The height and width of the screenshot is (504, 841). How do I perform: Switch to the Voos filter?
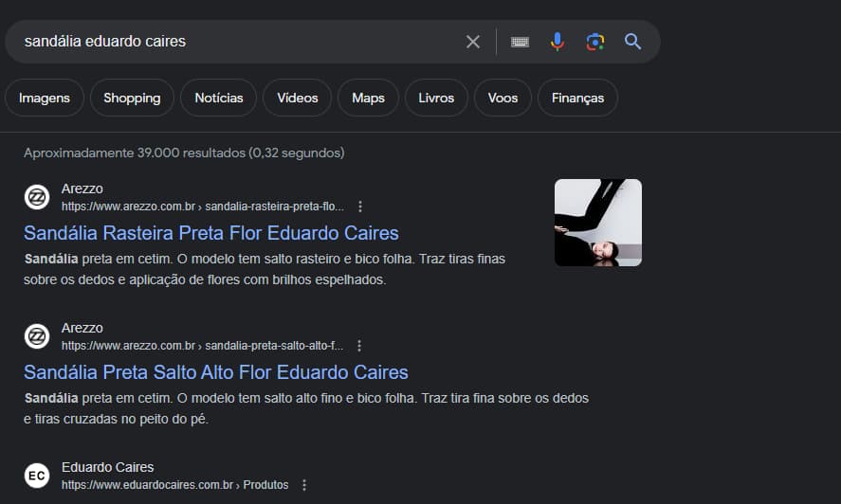[503, 98]
